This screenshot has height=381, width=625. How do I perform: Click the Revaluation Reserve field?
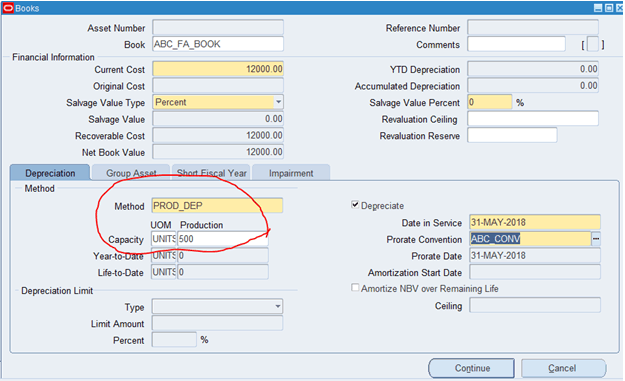tap(512, 136)
